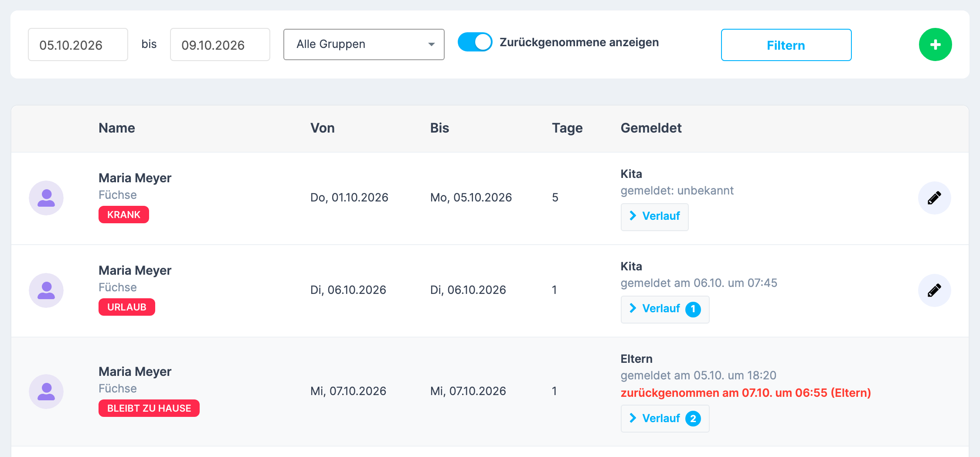Viewport: 980px width, 457px height.
Task: Click the Tage column header
Action: click(567, 128)
